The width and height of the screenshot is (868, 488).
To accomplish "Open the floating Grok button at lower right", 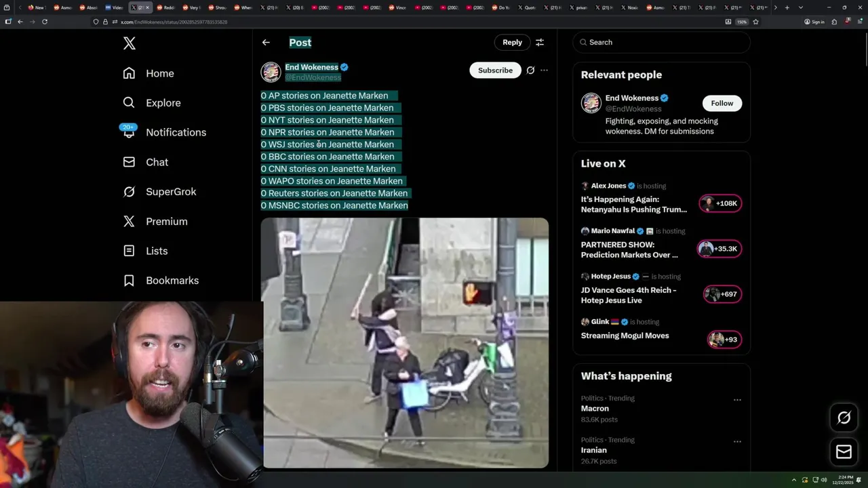I will click(x=844, y=418).
